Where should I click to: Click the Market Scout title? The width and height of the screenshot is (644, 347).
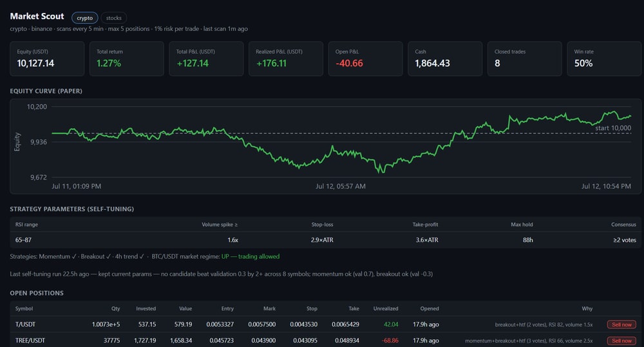[x=37, y=16]
